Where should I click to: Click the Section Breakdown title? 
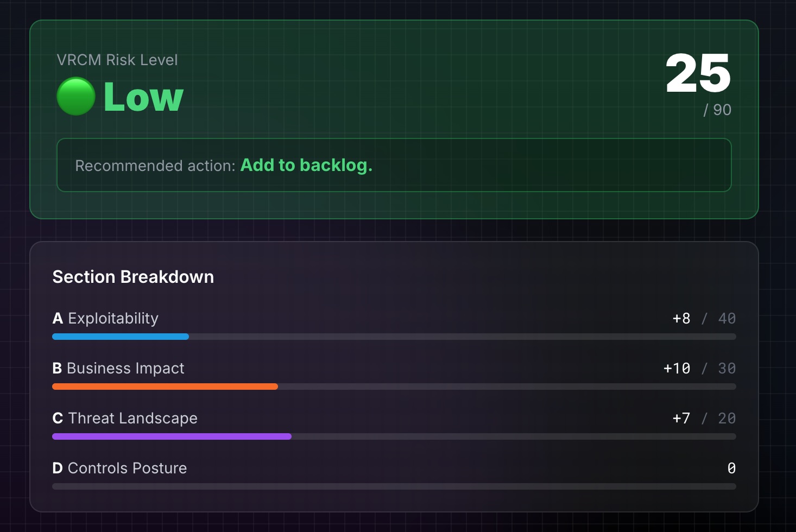133,277
